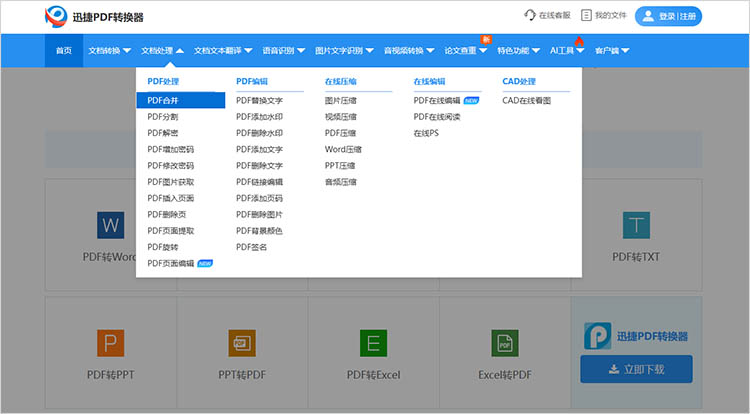750x414 pixels.
Task: Open PDF签名 option
Action: 252,247
